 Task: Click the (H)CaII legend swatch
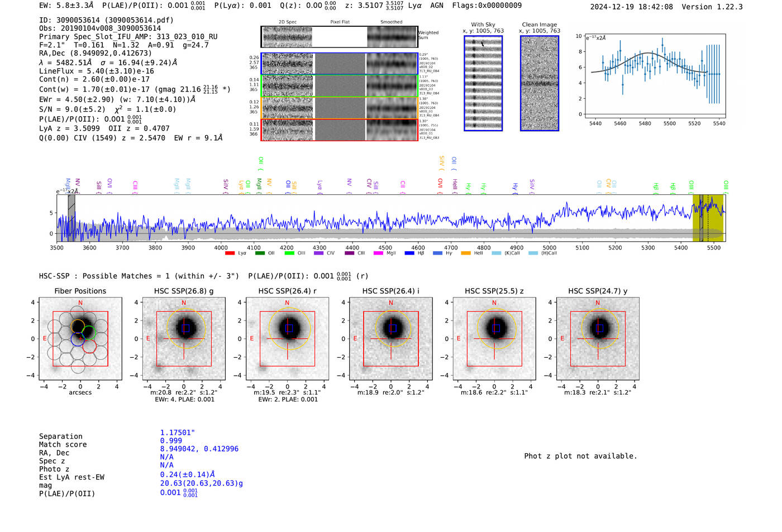[x=533, y=253]
